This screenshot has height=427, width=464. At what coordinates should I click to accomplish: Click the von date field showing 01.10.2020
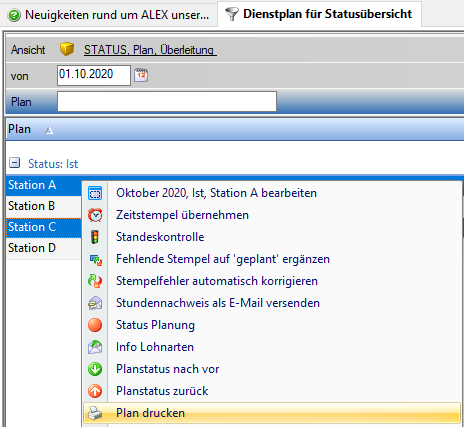(94, 75)
